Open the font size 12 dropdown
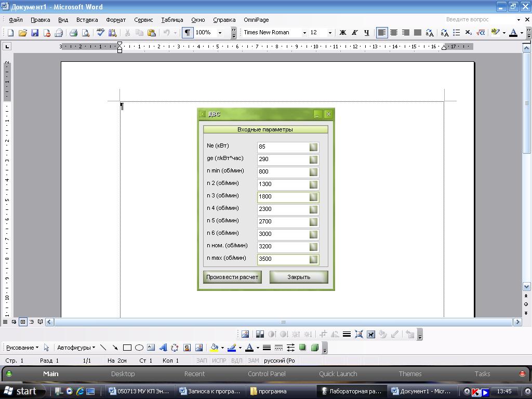This screenshot has height=399, width=532. pyautogui.click(x=329, y=33)
